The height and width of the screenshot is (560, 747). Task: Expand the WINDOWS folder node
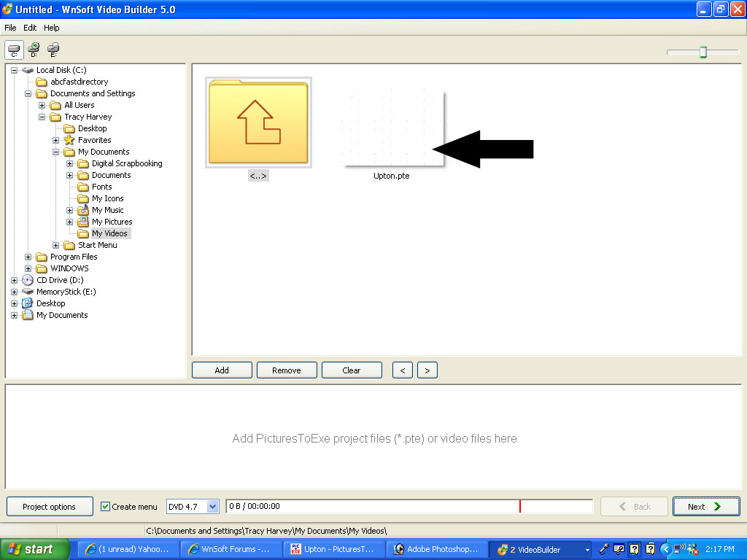[x=28, y=268]
